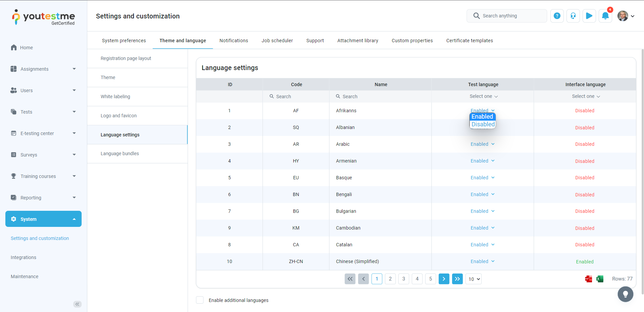Viewport: 644px width, 312px height.
Task: Open the Language bundles section
Action: tap(120, 153)
